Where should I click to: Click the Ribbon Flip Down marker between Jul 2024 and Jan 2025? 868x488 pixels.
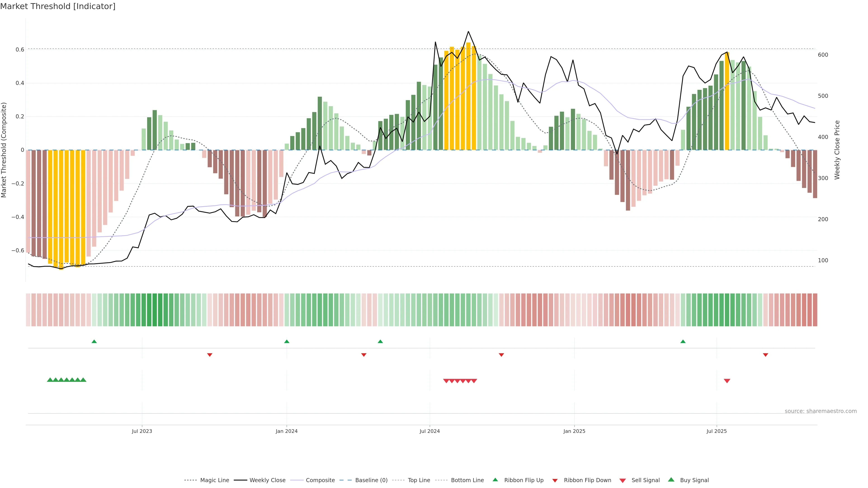pos(501,355)
